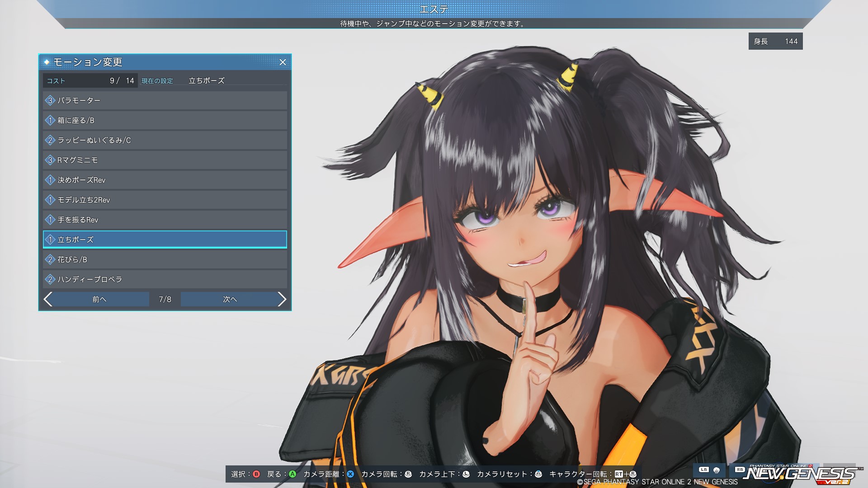Click the red B select button icon
Viewport: 868px width, 488px height.
click(256, 474)
